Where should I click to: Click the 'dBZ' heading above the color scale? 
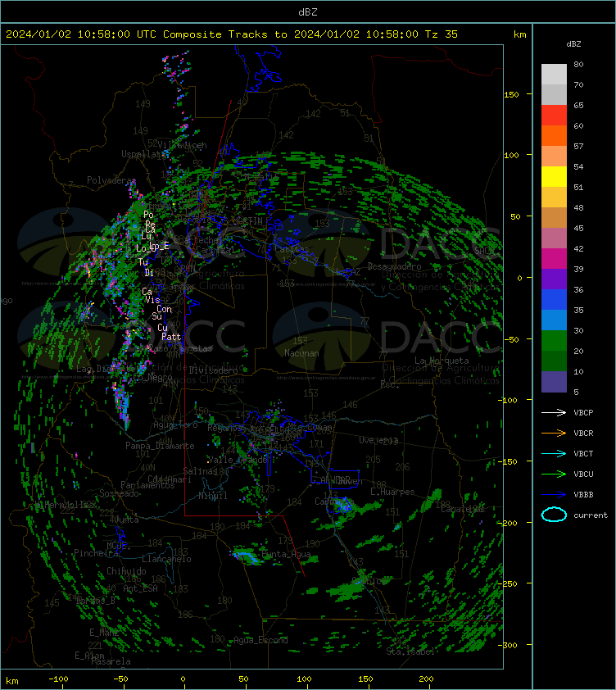(x=573, y=44)
